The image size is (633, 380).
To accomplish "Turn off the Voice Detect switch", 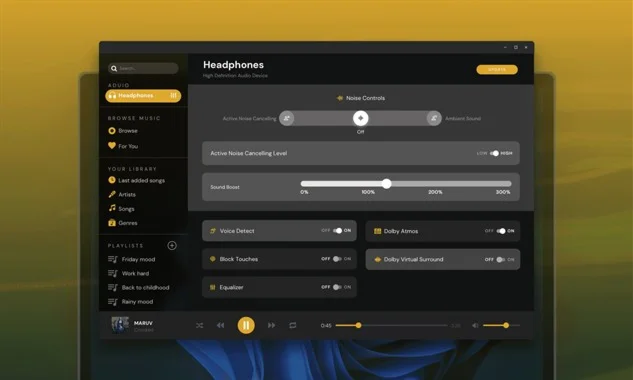I will [337, 231].
